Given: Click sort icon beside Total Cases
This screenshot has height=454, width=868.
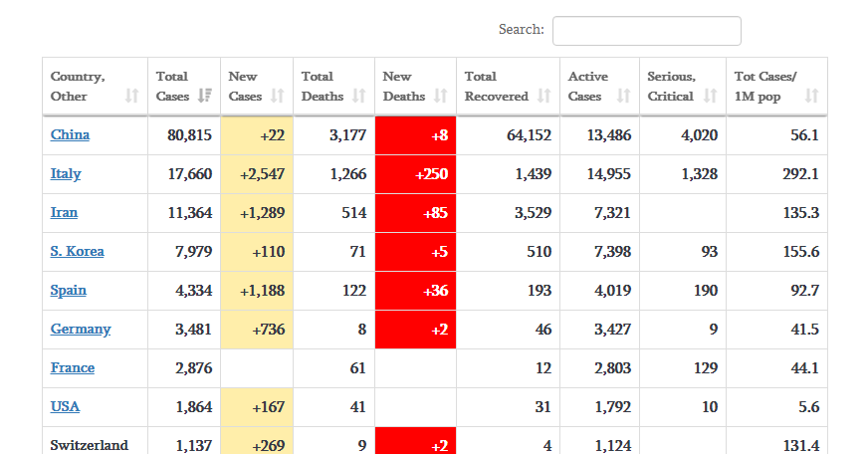Looking at the screenshot, I should tap(205, 97).
